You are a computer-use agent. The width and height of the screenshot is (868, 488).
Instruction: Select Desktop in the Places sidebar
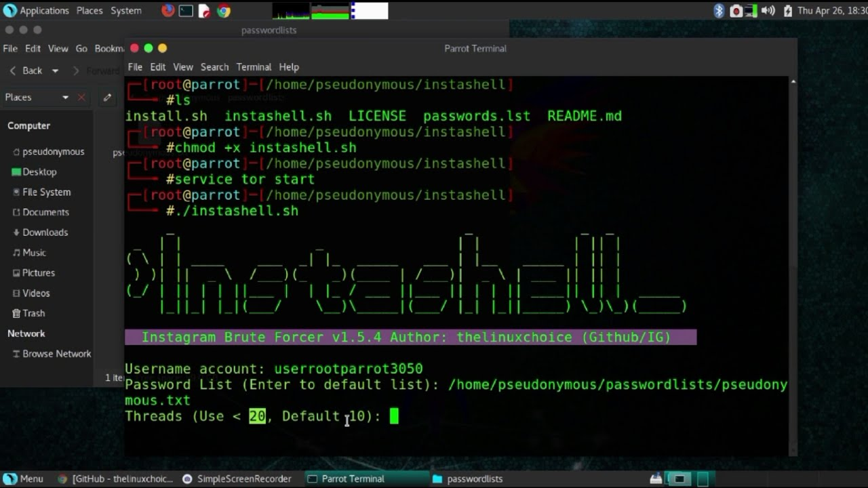point(34,172)
